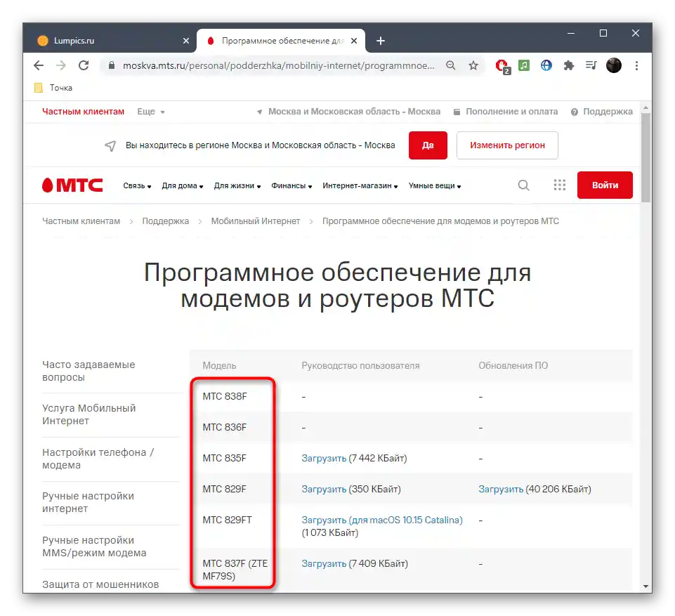Click the padlock site info icon
675x616 pixels.
pos(112,65)
